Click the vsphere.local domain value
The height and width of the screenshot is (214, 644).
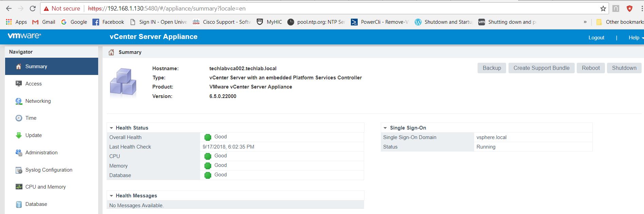point(491,137)
